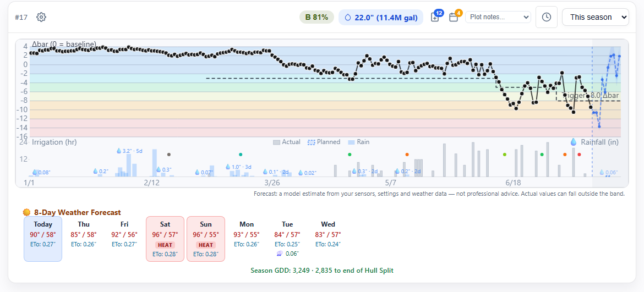Toggle the Planned legend entry
Screen dimensions: 644x292
pyautogui.click(x=324, y=142)
